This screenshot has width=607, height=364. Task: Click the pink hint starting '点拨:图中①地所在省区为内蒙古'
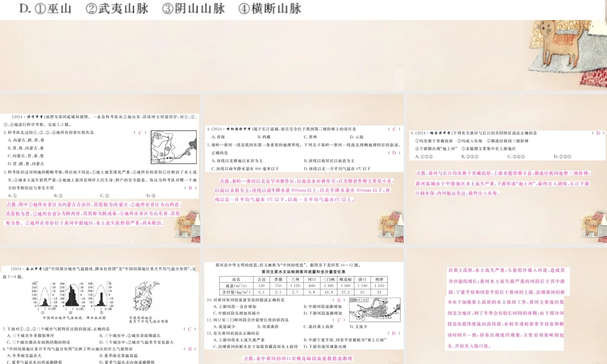[93, 214]
